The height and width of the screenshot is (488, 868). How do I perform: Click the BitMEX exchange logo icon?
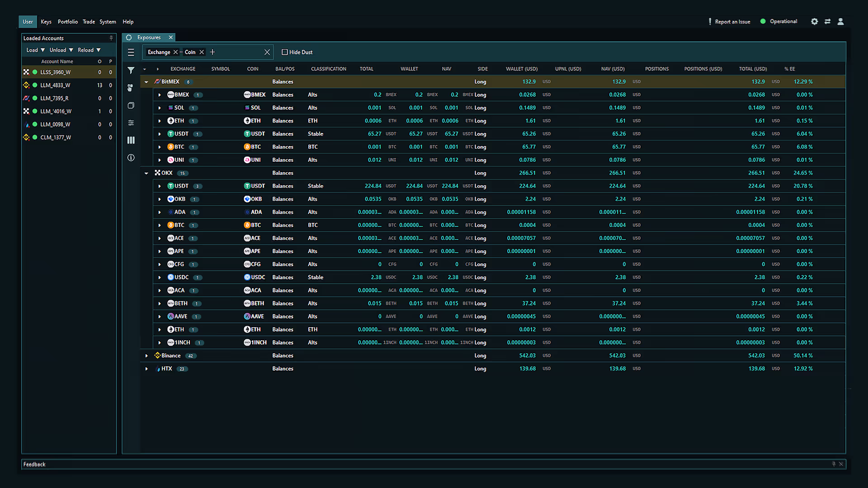[157, 82]
